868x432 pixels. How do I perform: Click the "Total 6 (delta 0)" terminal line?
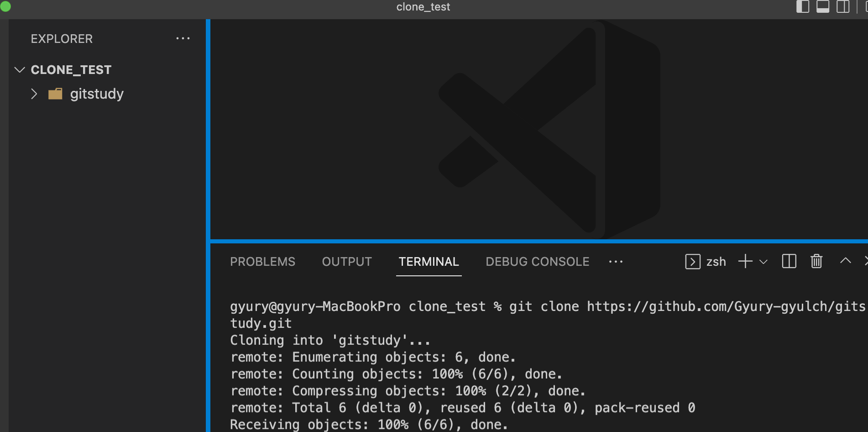coord(462,408)
